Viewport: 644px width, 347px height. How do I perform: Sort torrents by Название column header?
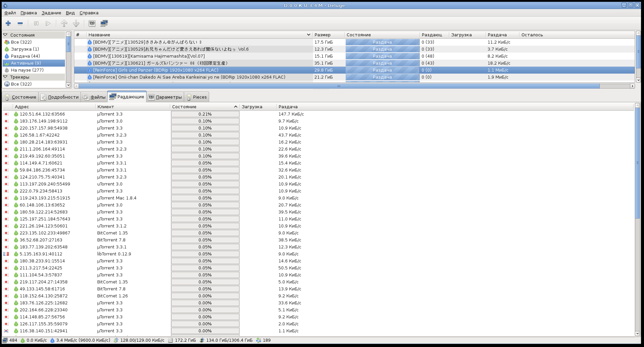click(196, 35)
